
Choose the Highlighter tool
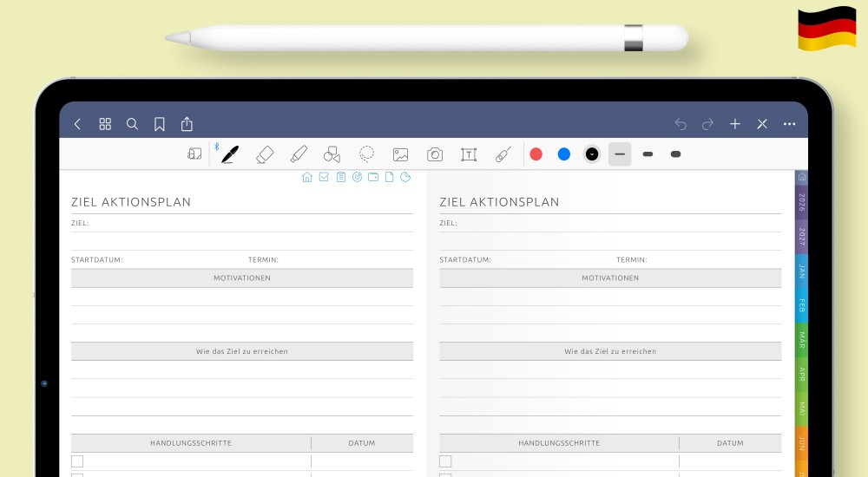299,154
